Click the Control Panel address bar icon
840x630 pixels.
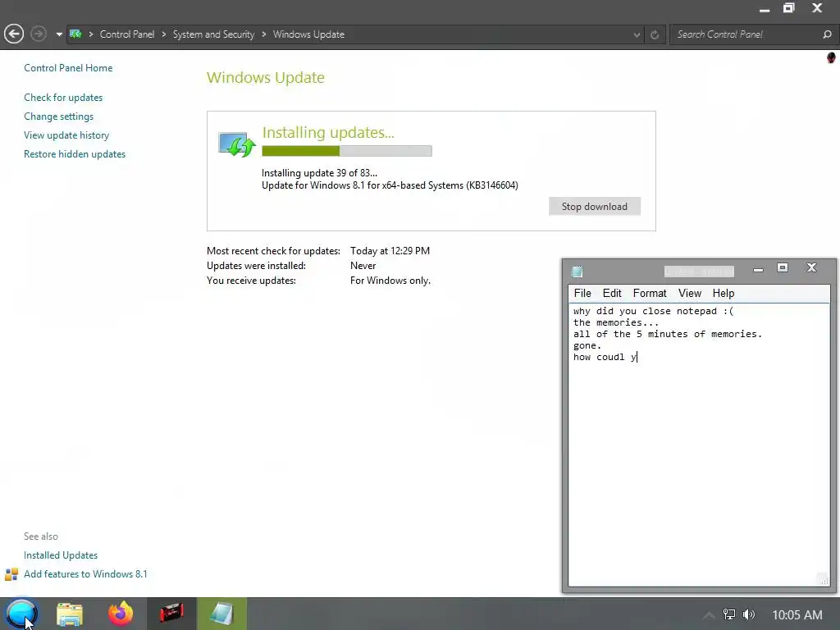75,34
